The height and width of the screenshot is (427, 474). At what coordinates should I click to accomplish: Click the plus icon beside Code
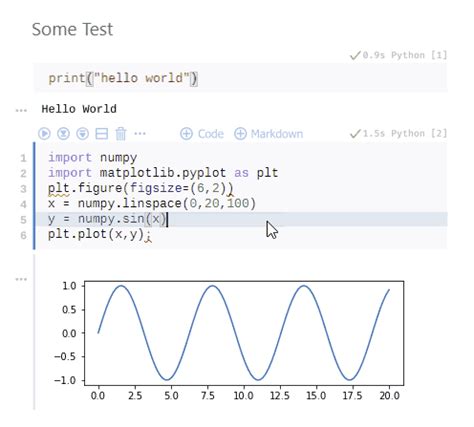[x=186, y=134]
